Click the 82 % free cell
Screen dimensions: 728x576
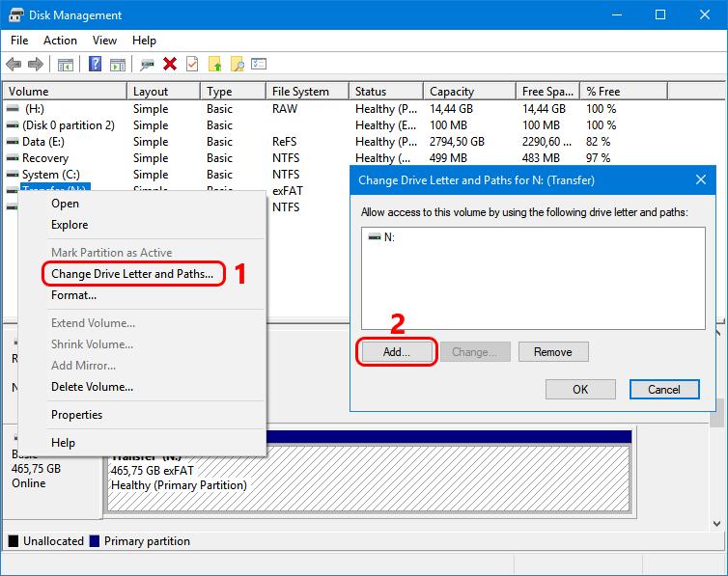pos(598,142)
